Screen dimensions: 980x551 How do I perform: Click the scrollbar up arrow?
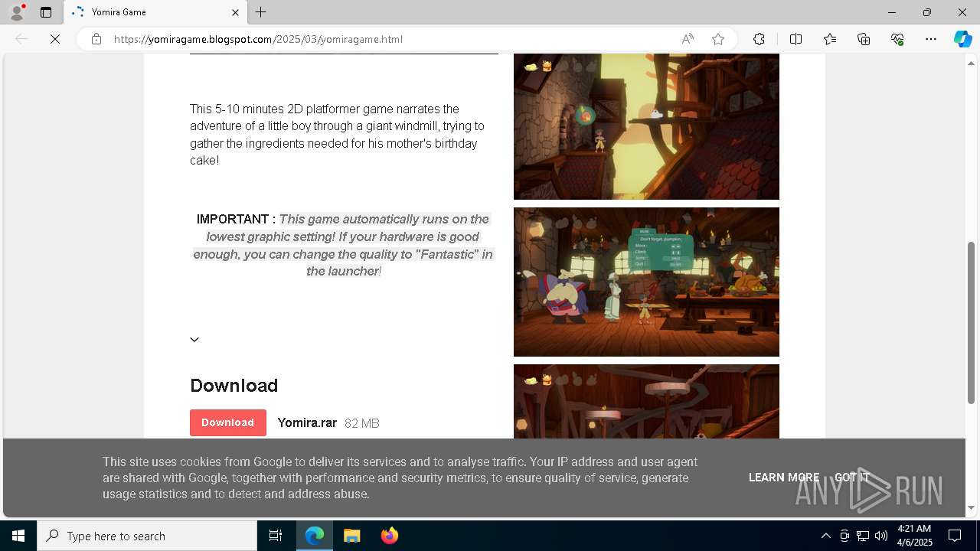pyautogui.click(x=972, y=63)
